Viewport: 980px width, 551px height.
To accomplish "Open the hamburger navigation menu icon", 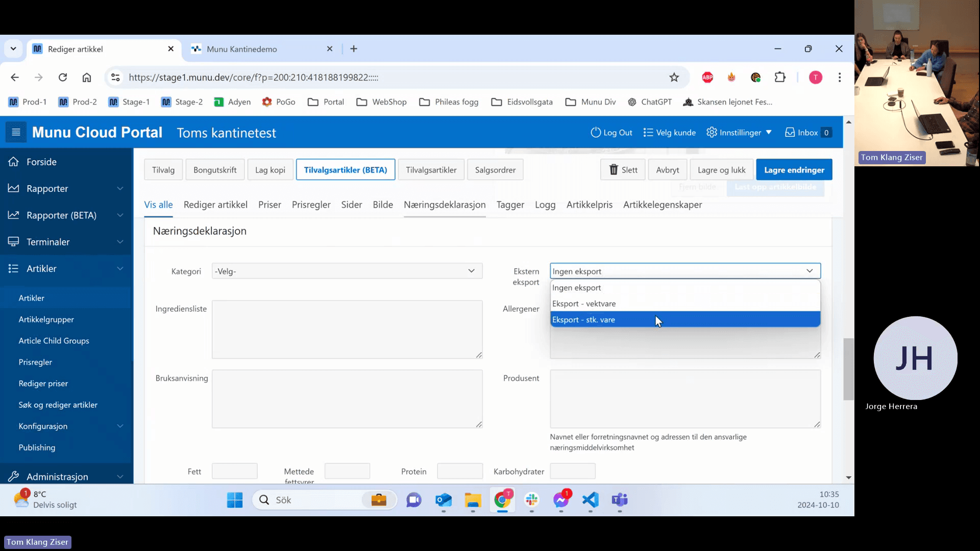I will click(x=16, y=133).
